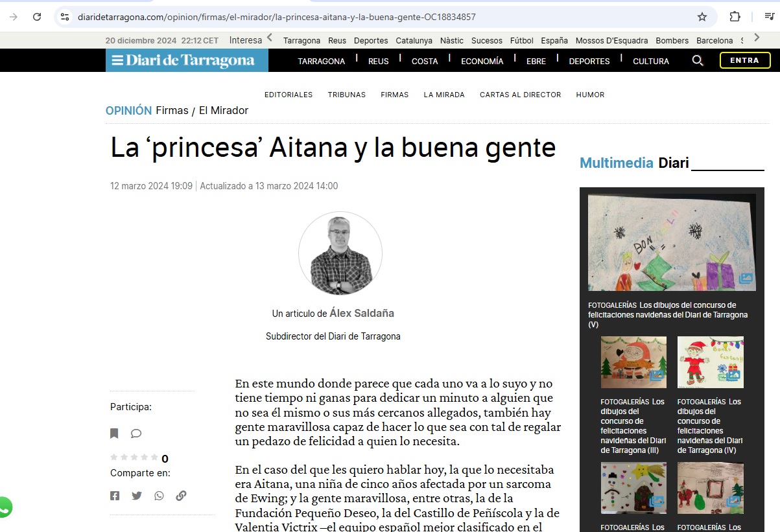Open the snowman drawing gallery thumbnail
This screenshot has height=532, width=780.
633,488
